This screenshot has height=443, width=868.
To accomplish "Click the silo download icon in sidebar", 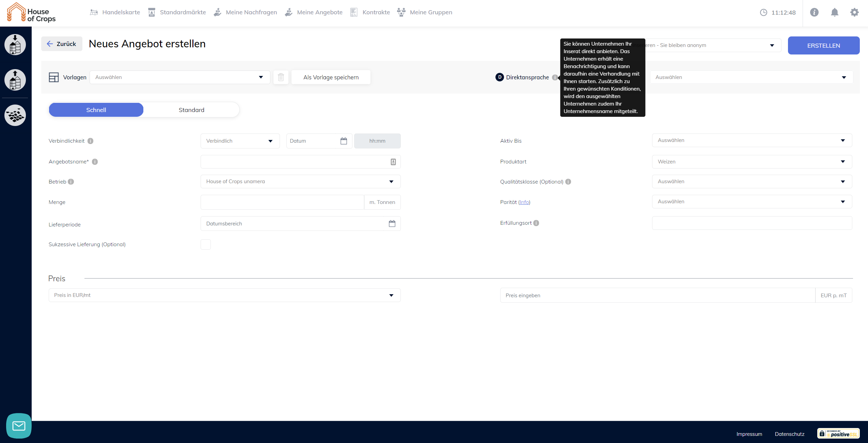I will (x=15, y=45).
